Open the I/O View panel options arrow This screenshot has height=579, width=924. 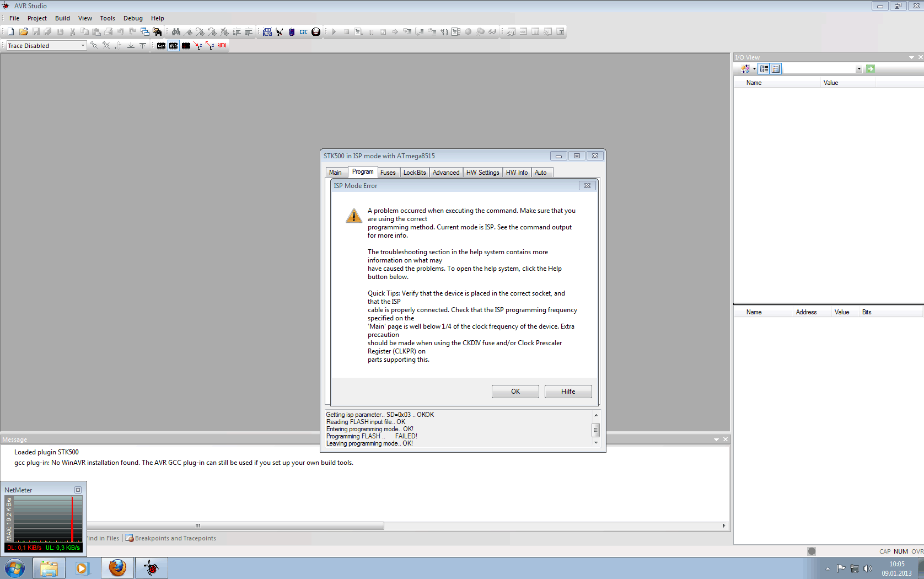[912, 57]
